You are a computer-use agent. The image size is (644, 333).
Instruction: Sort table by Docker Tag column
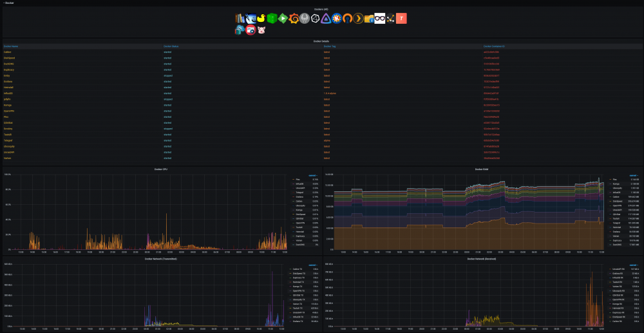[329, 46]
